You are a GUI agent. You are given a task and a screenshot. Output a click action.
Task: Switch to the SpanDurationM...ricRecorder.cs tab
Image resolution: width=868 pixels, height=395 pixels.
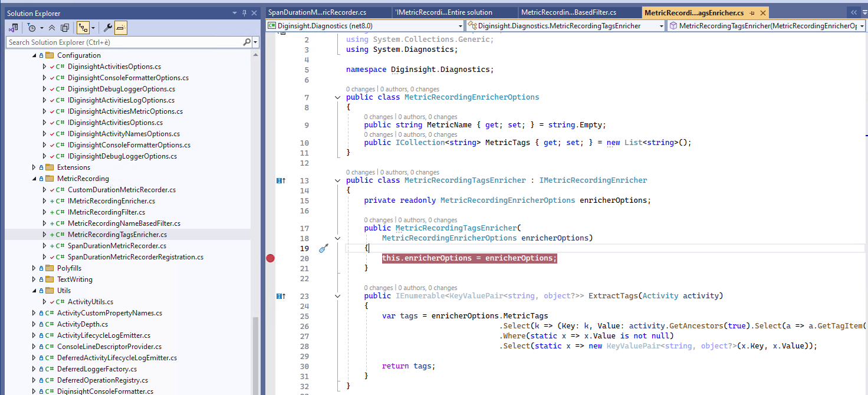click(x=317, y=12)
